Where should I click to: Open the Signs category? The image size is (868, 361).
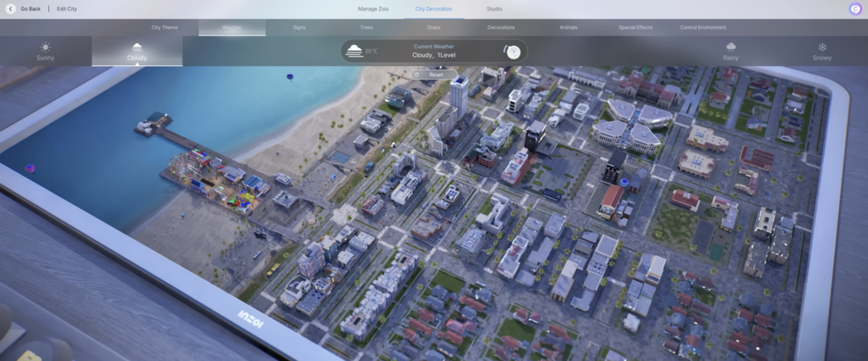point(299,27)
